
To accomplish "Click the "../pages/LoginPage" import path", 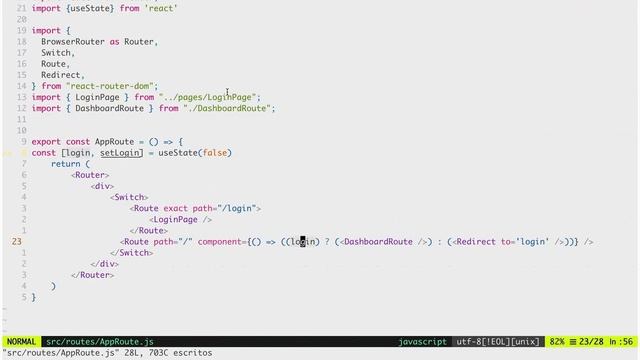I will point(207,97).
